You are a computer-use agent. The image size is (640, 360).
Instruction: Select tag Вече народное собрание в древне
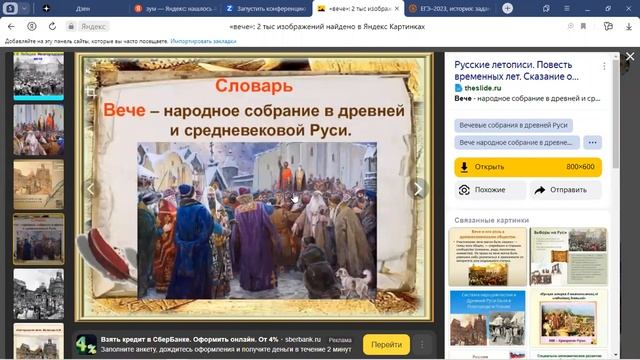point(517,142)
